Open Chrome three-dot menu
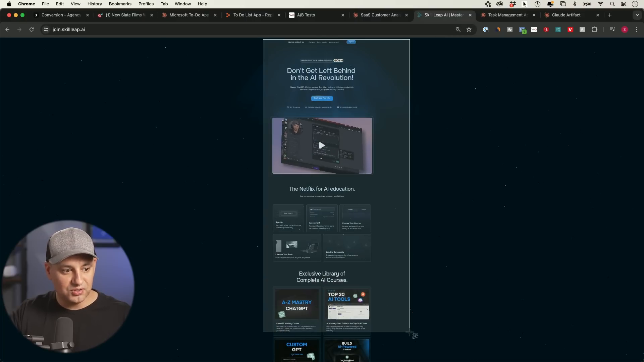Viewport: 644px width, 362px height. pos(637,29)
